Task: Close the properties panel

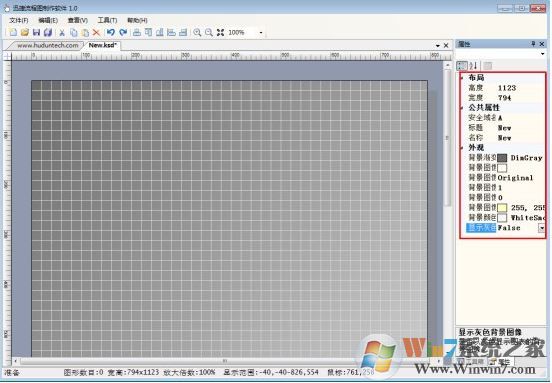Action: [542, 44]
